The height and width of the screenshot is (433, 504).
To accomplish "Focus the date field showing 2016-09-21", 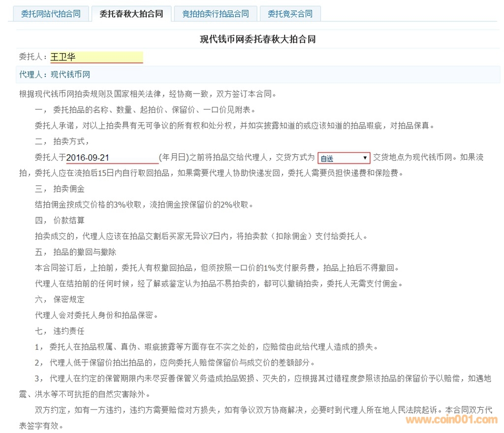I will (112, 158).
